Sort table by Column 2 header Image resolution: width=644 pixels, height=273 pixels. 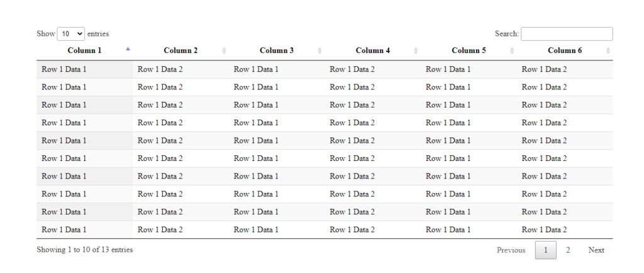coord(180,50)
